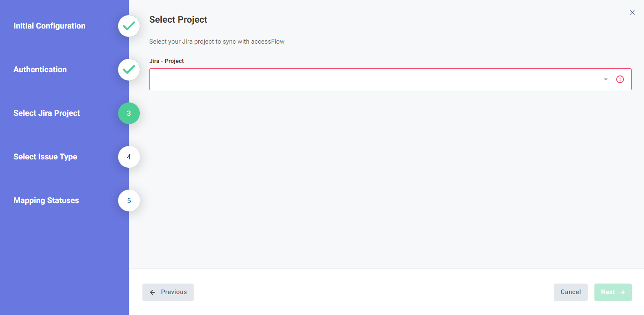Click the numbered circle 4 beside Select Issue Type
This screenshot has height=315, width=644.
[129, 157]
